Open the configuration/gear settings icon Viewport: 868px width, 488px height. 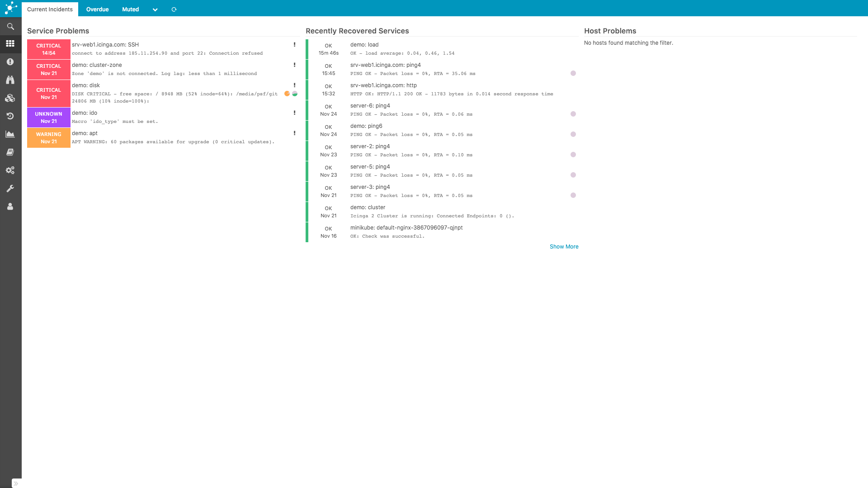click(x=11, y=170)
